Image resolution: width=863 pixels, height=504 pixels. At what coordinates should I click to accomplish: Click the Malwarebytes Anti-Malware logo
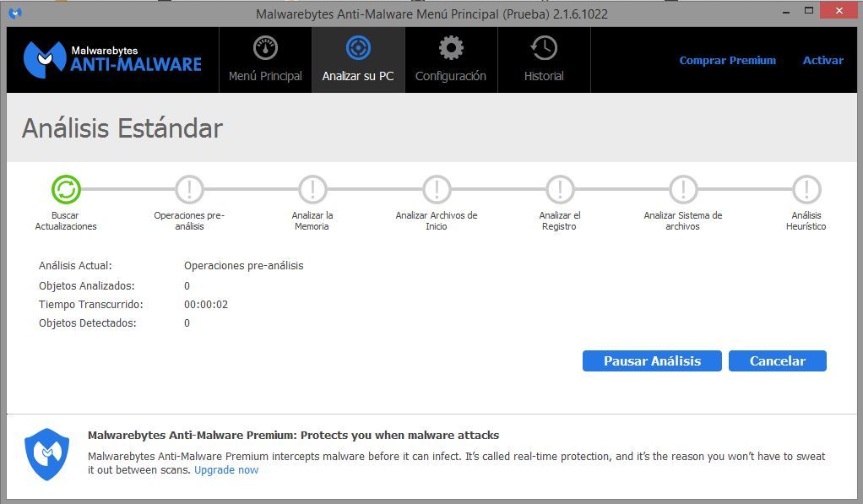pos(112,59)
